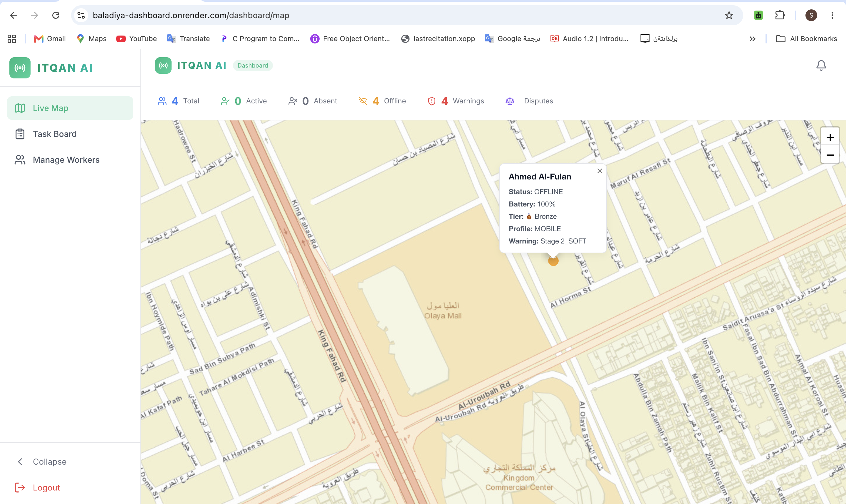Zoom in on the map
This screenshot has height=504, width=846.
(830, 137)
